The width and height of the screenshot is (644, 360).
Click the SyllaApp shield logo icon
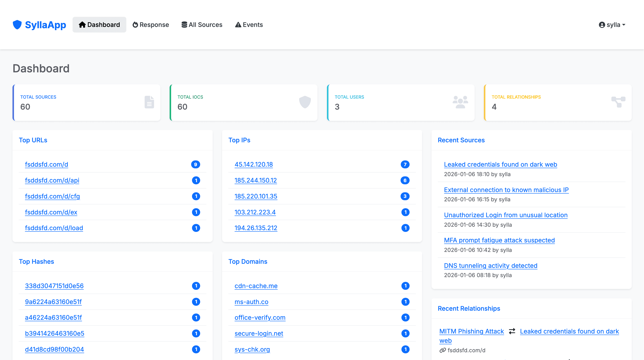point(17,25)
